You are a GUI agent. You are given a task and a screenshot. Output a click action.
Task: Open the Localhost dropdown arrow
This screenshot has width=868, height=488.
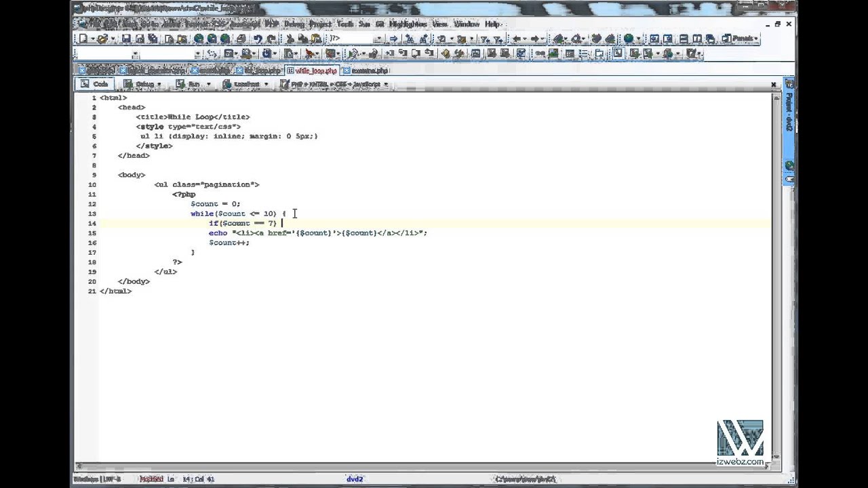[x=266, y=85]
